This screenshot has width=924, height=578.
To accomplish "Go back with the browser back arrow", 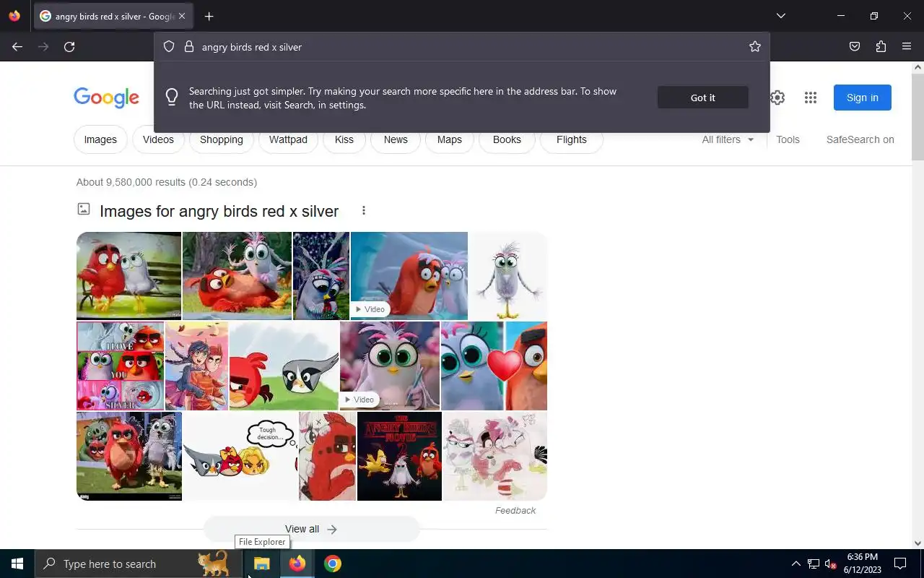I will 17,47.
